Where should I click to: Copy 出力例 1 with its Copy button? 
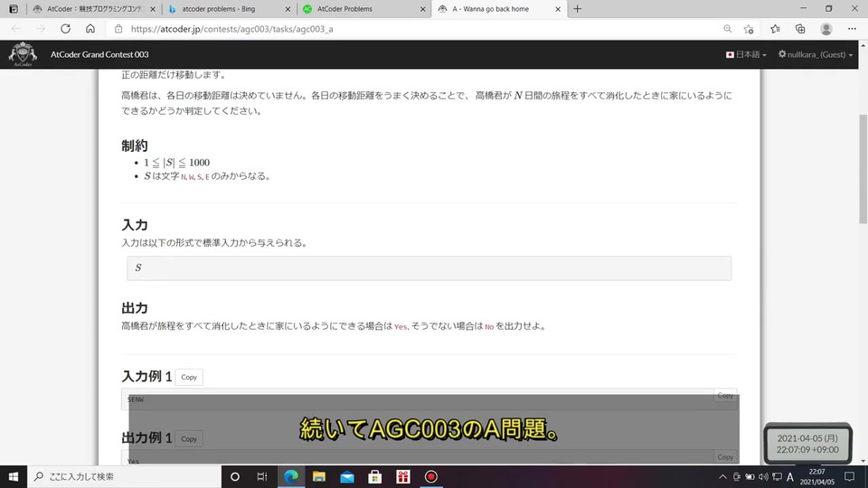tap(189, 439)
